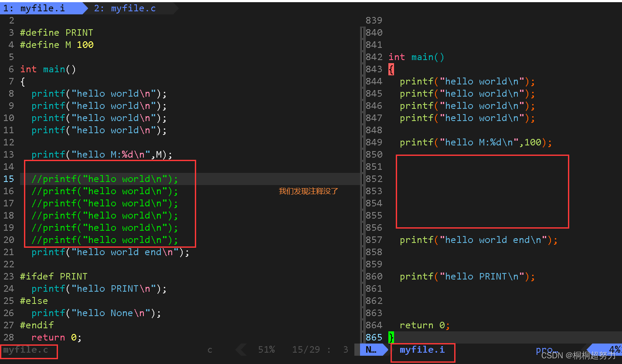This screenshot has height=364, width=622.
Task: Click the printf statement on line 846
Action: [x=467, y=106]
